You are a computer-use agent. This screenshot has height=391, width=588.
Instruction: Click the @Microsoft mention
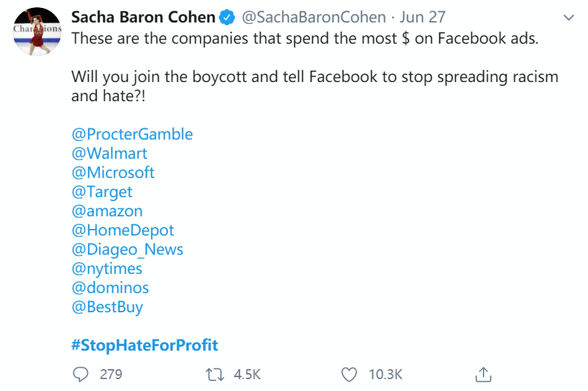click(113, 173)
